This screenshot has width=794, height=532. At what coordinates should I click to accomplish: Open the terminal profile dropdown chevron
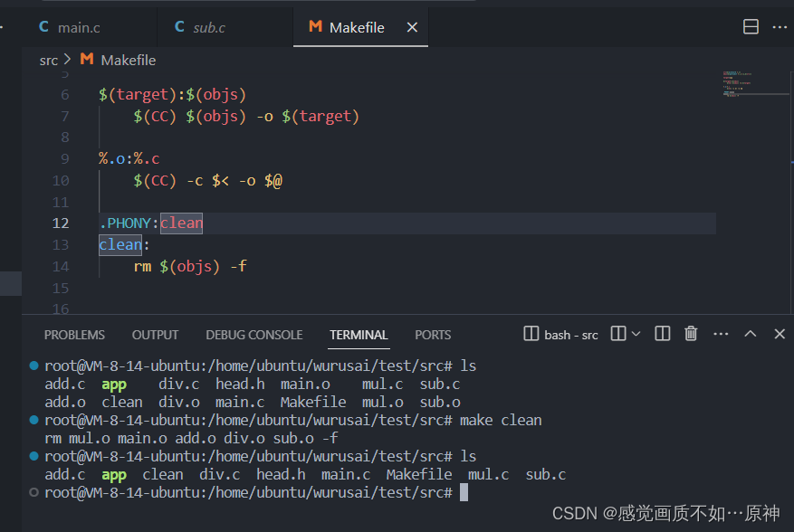point(635,334)
